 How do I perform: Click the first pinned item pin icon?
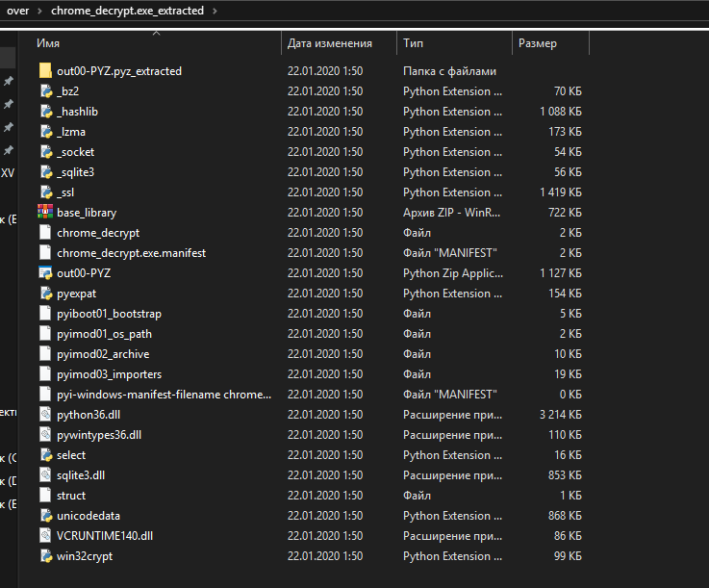click(9, 81)
